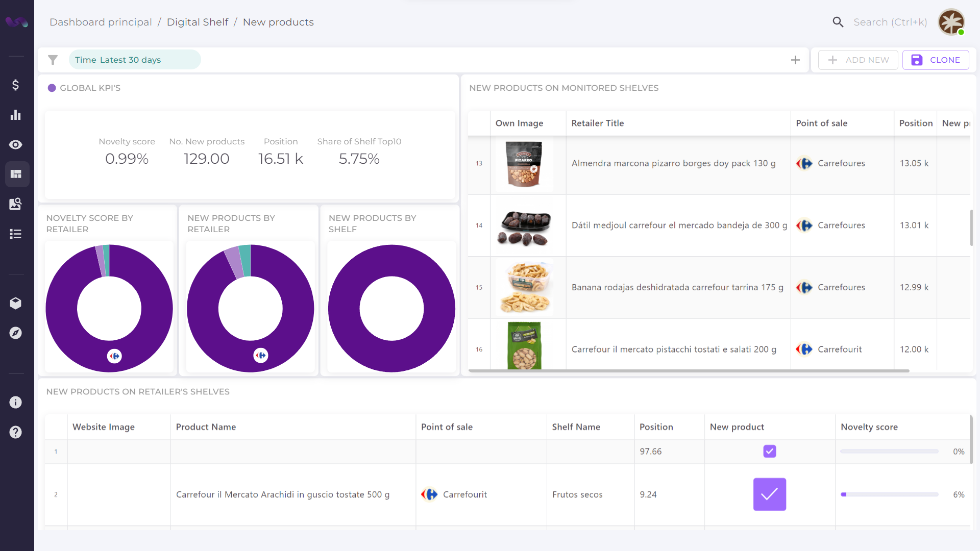Click the info circle sidebar icon

tap(15, 403)
